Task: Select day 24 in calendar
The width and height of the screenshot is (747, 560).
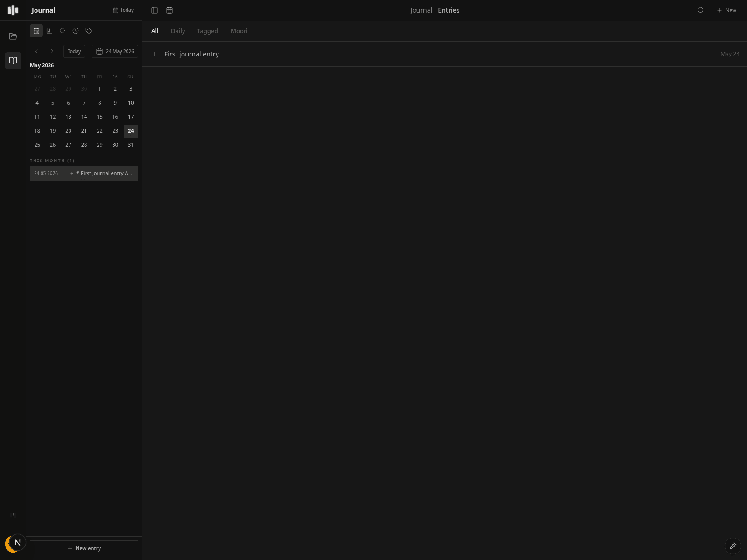Action: [131, 131]
